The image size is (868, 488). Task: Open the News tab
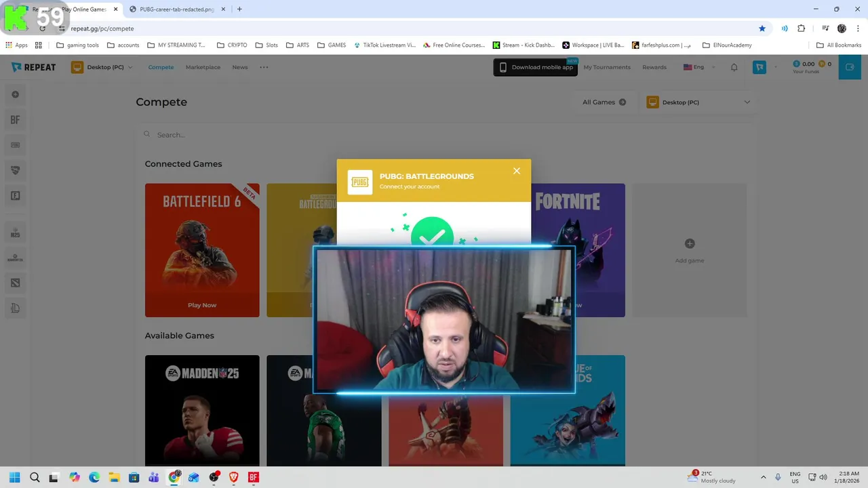(x=239, y=67)
